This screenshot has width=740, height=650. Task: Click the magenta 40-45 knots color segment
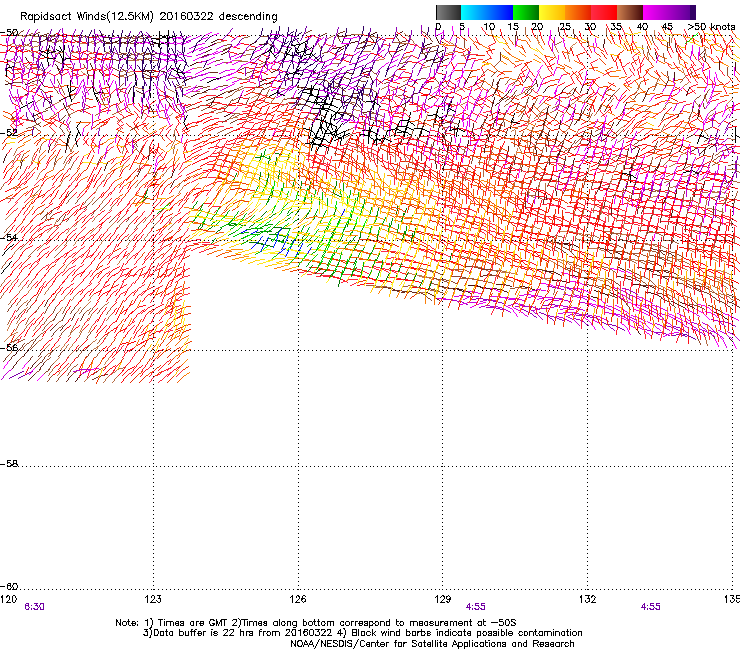click(x=656, y=12)
